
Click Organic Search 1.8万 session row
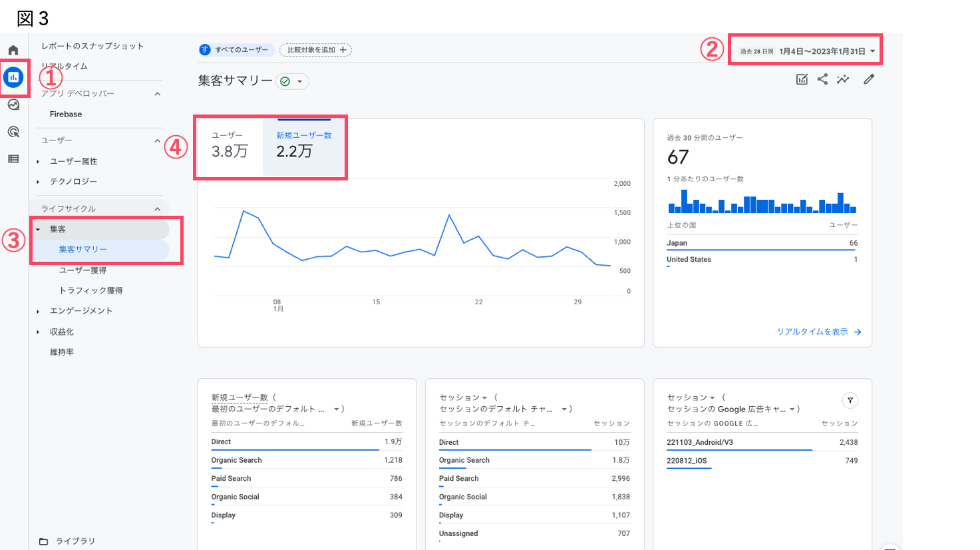pyautogui.click(x=534, y=461)
